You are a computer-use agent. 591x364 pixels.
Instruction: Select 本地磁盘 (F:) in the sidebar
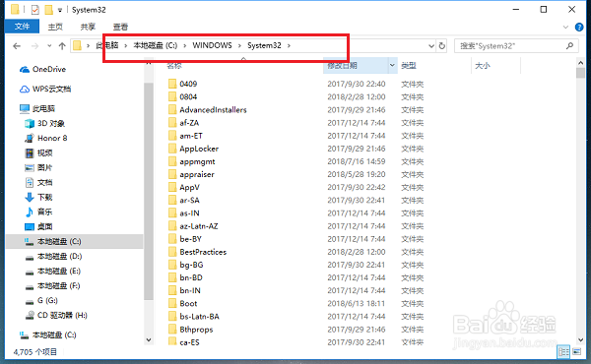click(x=52, y=285)
